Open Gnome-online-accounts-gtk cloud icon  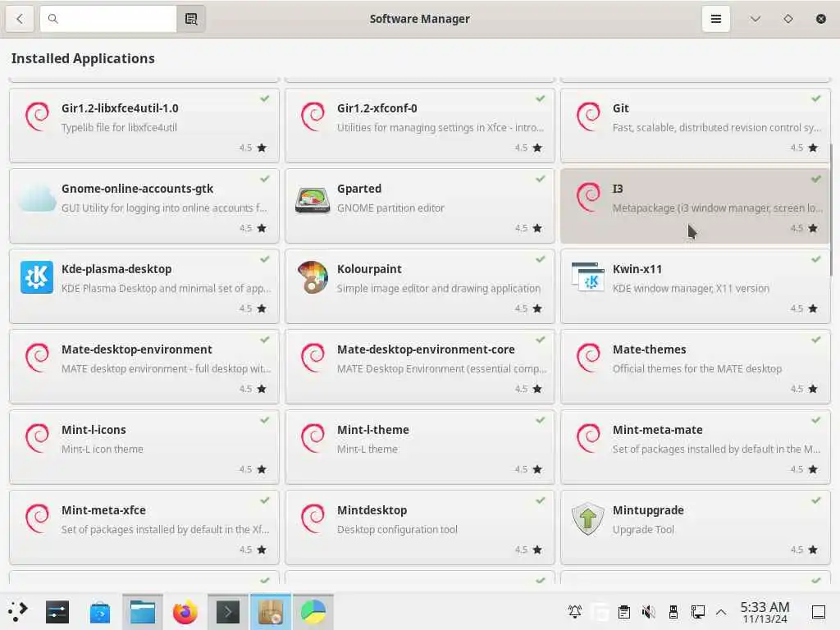37,197
